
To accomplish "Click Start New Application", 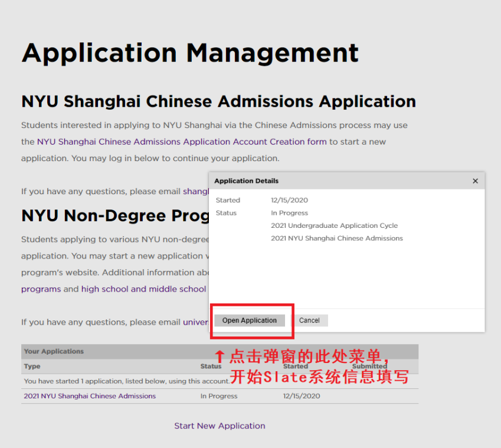I will (220, 426).
